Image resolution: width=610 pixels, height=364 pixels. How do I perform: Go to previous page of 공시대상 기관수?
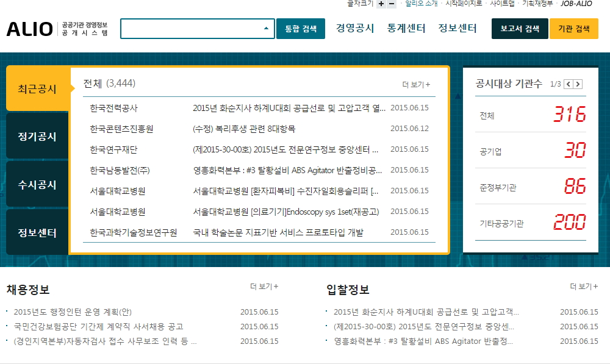click(x=568, y=84)
